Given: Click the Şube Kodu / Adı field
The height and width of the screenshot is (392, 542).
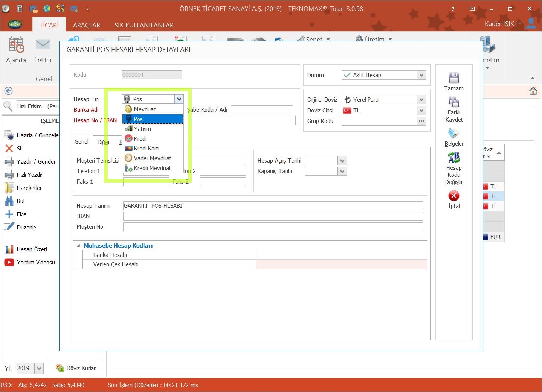Looking at the screenshot, I should [x=262, y=110].
